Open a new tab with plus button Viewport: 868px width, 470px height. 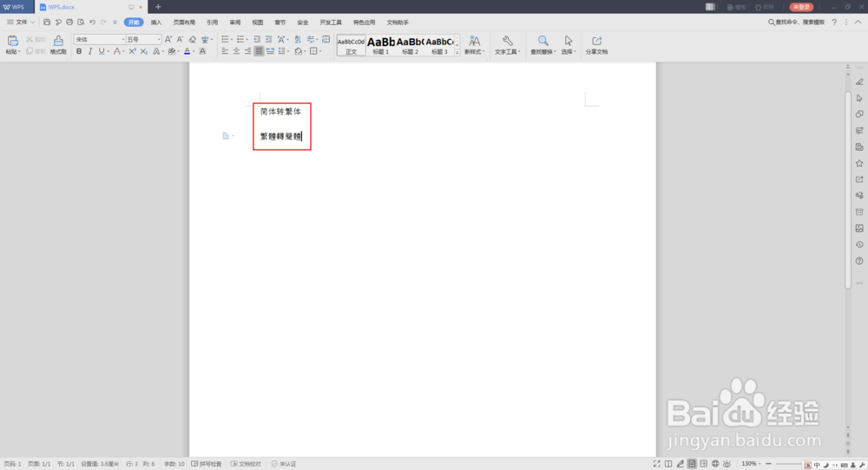[x=158, y=7]
